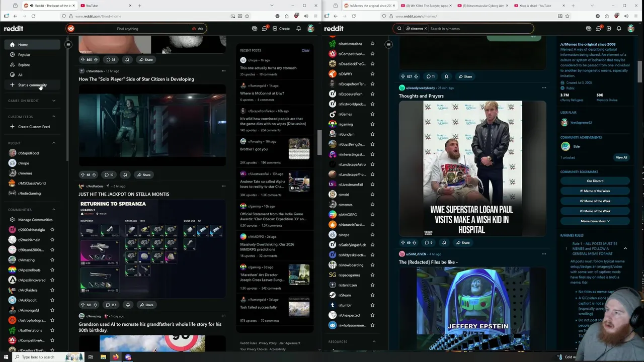
Task: Open 11 comments on top r/memes post
Action: click(x=430, y=76)
